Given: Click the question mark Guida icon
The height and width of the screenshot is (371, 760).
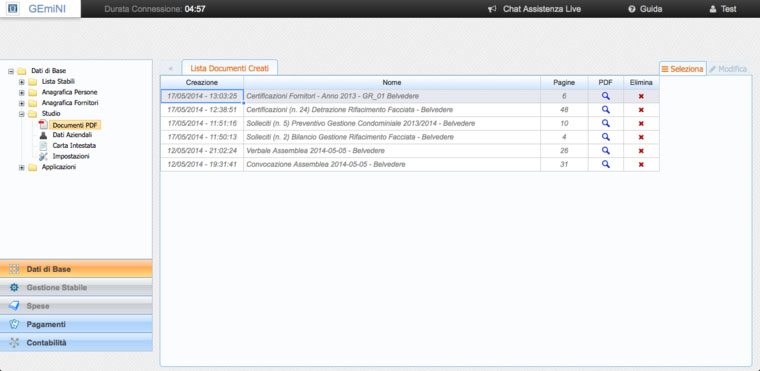Looking at the screenshot, I should (632, 9).
